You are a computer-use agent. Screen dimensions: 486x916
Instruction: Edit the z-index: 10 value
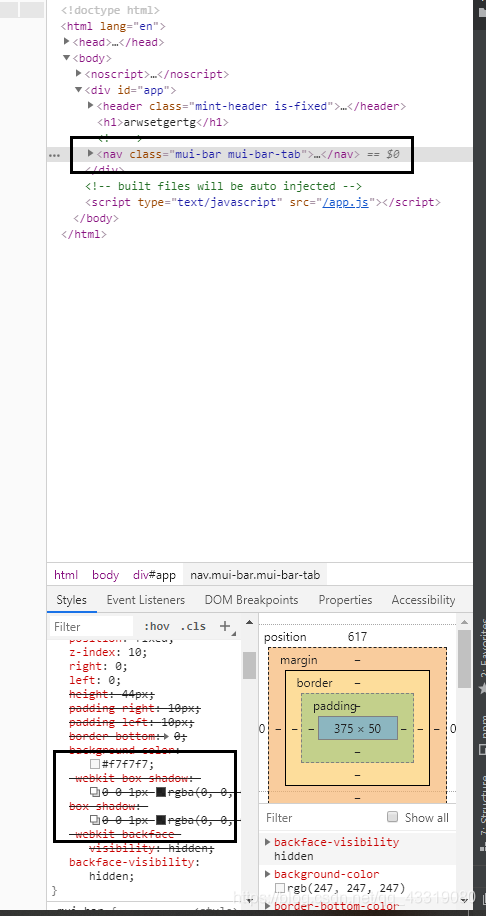tap(138, 651)
